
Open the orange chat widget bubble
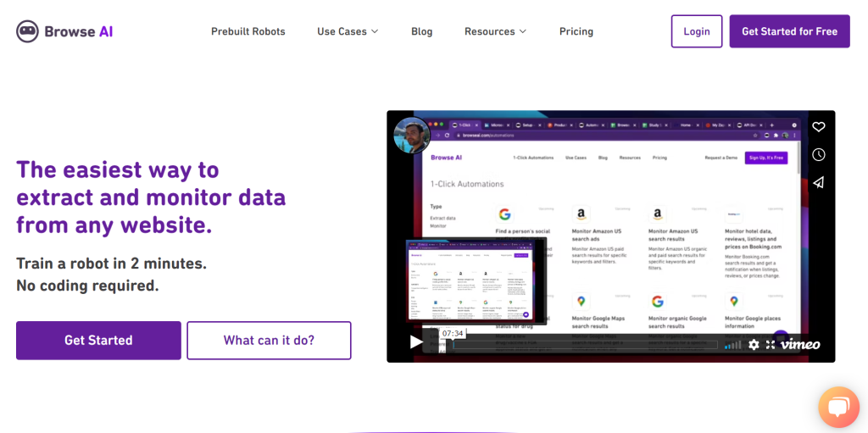pos(838,408)
